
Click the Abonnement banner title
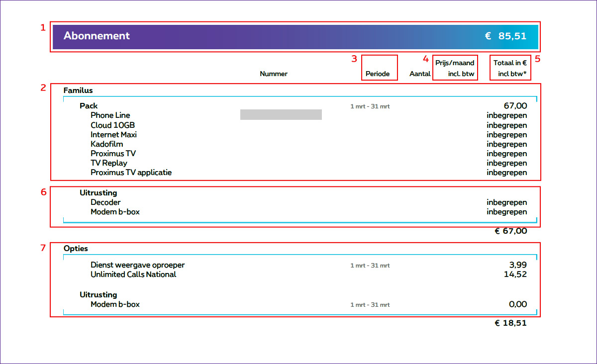pyautogui.click(x=97, y=36)
